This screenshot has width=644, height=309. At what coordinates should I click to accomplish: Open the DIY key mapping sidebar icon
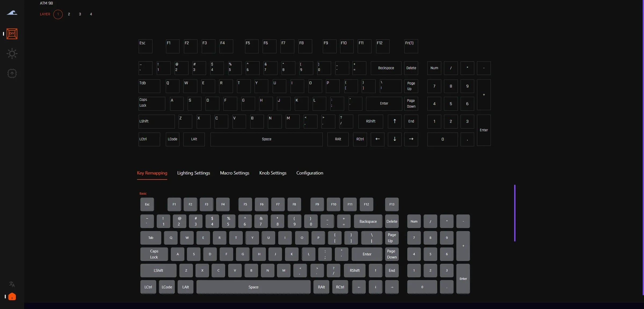pyautogui.click(x=12, y=34)
